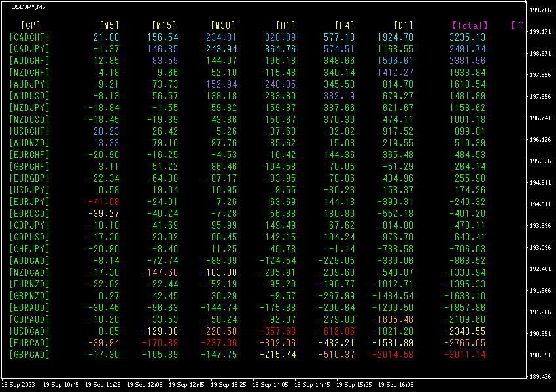
Task: Click the [NZDJPY] pair label
Action: click(x=29, y=108)
